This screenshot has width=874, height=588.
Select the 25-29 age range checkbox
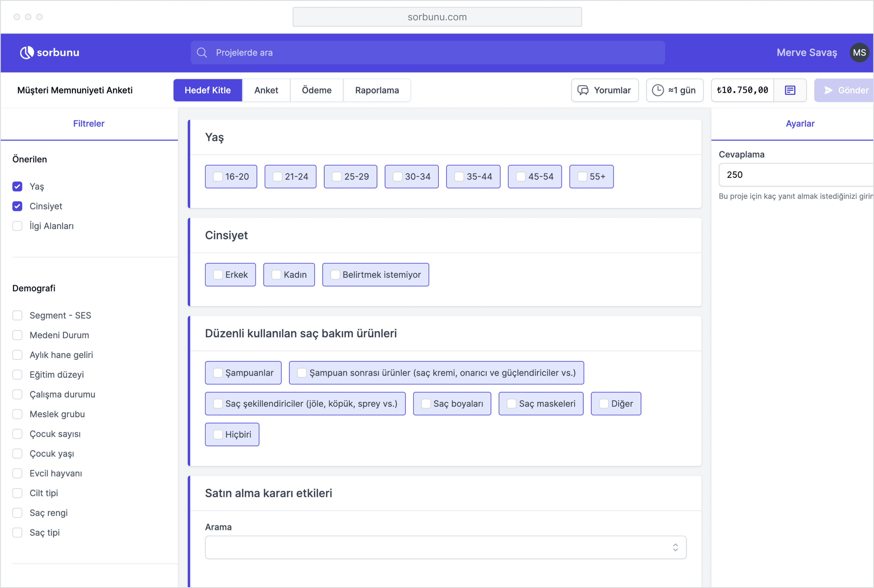click(x=337, y=177)
